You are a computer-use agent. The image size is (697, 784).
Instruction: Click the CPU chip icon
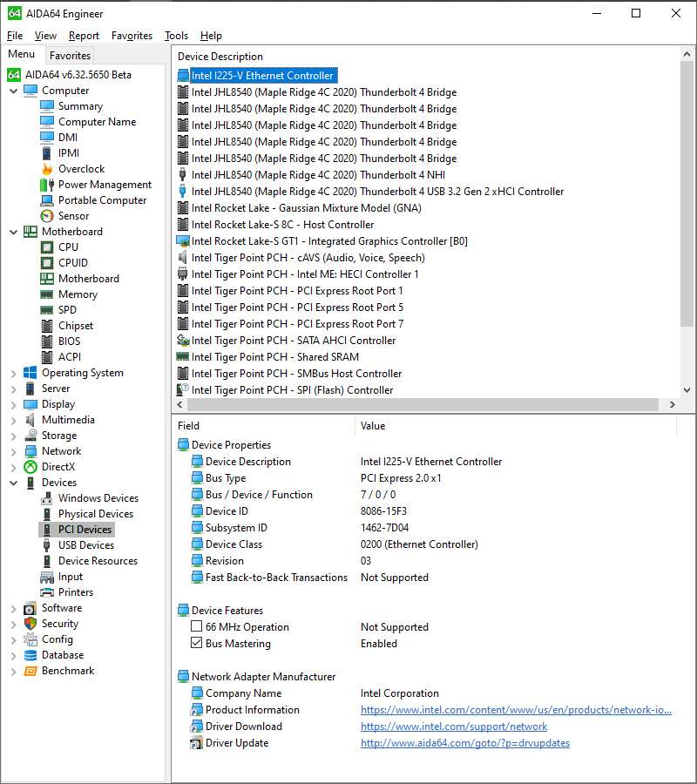(x=47, y=247)
